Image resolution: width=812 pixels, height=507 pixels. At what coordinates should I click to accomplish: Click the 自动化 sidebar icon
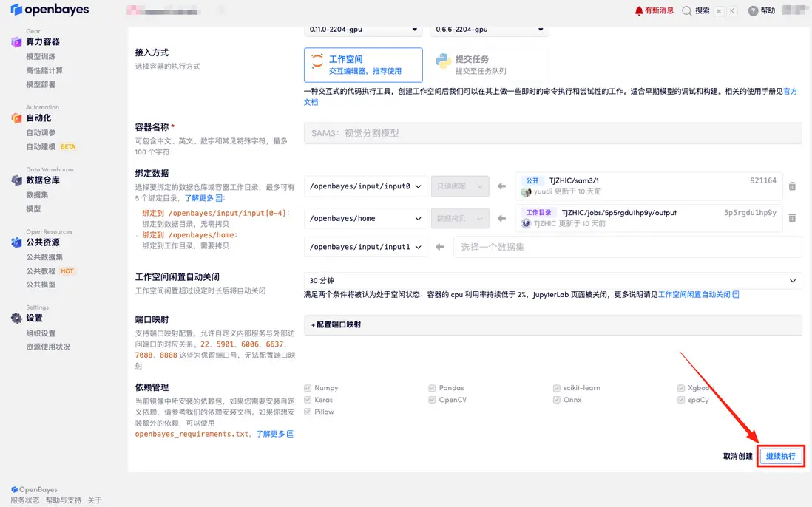(x=16, y=116)
